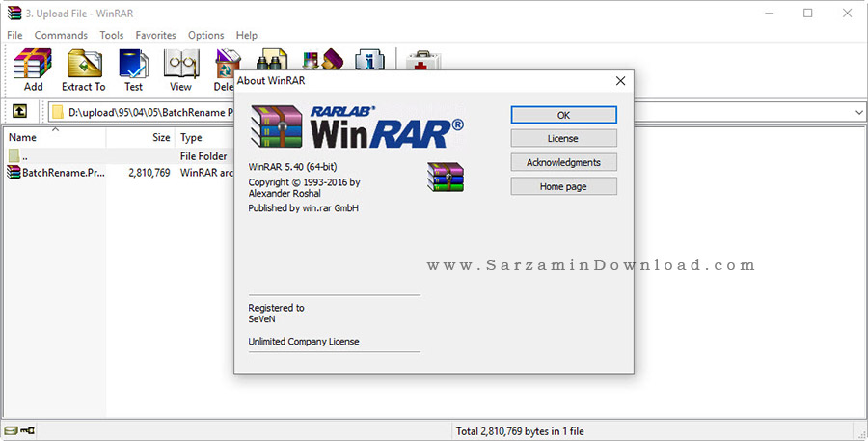868x441 pixels.
Task: Open the Help menu
Action: tap(246, 35)
